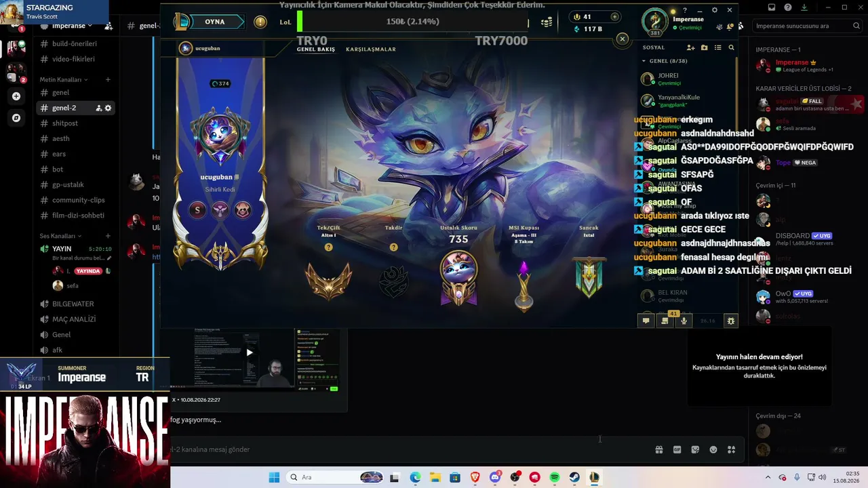Open Discord server discovery compass icon
This screenshot has width=868, height=488.
[x=16, y=118]
